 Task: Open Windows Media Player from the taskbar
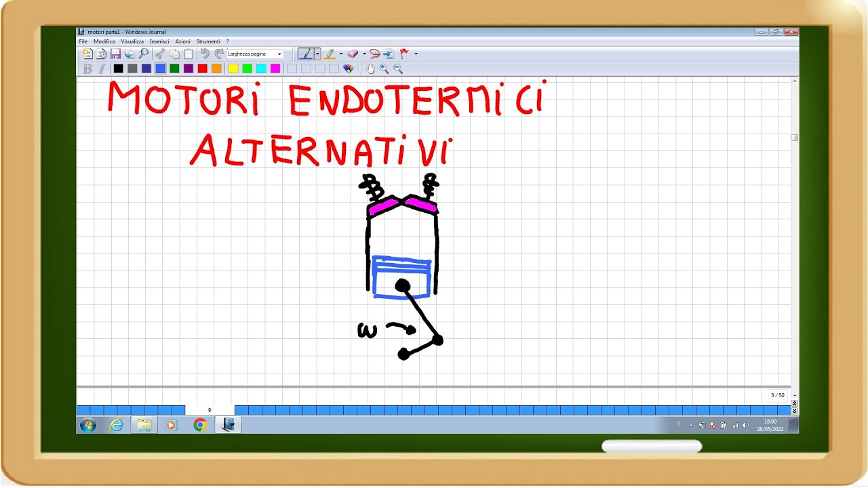click(x=171, y=425)
